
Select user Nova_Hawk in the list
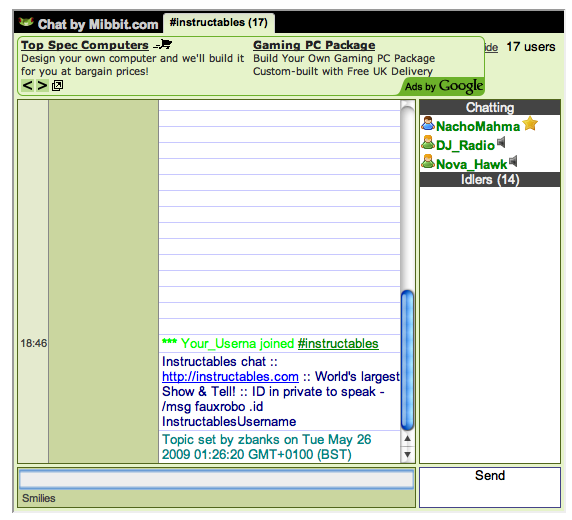[x=471, y=164]
